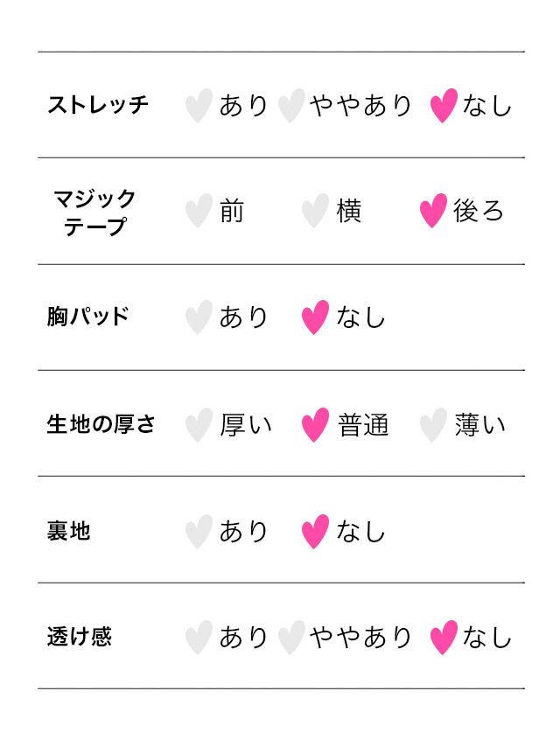Click the マジックテープ row label

point(94,212)
